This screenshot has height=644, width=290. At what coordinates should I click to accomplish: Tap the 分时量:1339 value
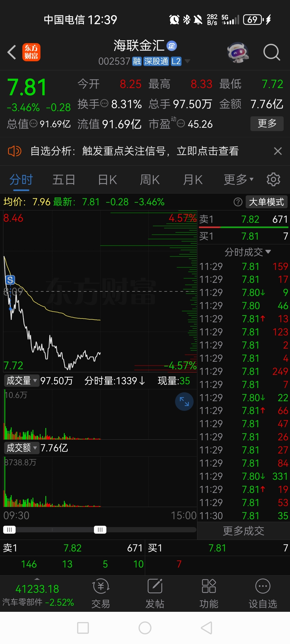click(x=115, y=381)
